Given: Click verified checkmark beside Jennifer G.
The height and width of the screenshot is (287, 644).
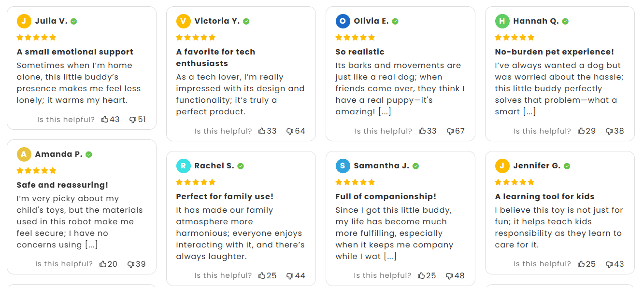Looking at the screenshot, I should click(567, 166).
